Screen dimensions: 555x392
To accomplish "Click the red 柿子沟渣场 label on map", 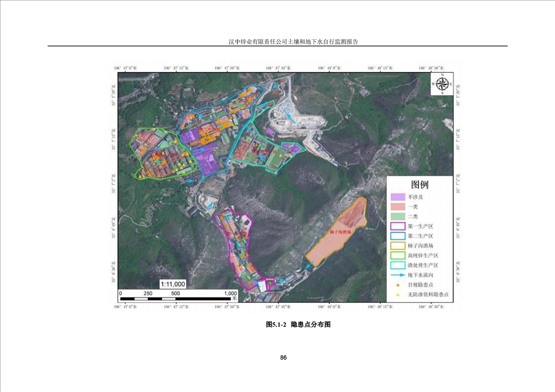I will point(340,231).
